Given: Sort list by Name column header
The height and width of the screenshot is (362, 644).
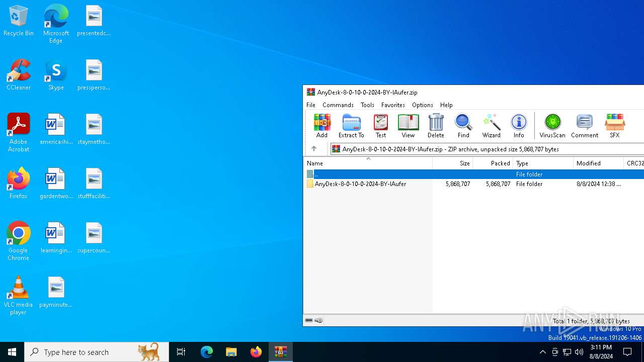Looking at the screenshot, I should tap(368, 163).
